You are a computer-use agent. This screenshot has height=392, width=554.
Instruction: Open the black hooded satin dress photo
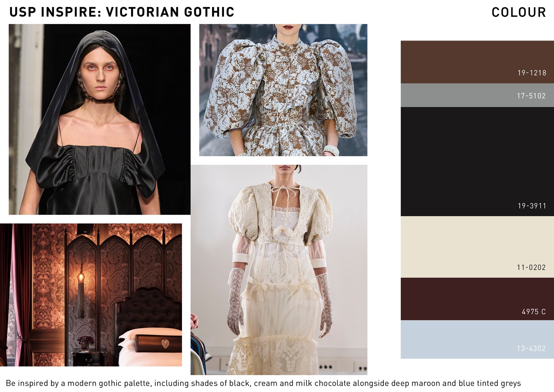tap(99, 119)
